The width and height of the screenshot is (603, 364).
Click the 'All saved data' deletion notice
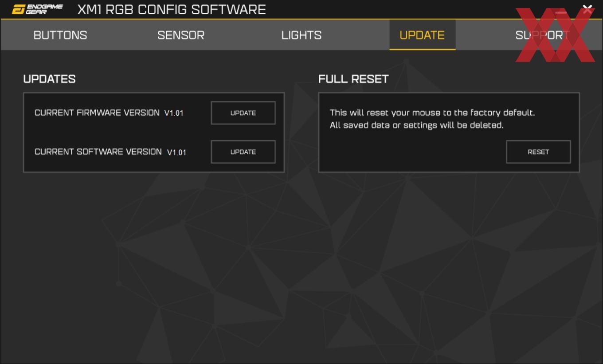417,125
